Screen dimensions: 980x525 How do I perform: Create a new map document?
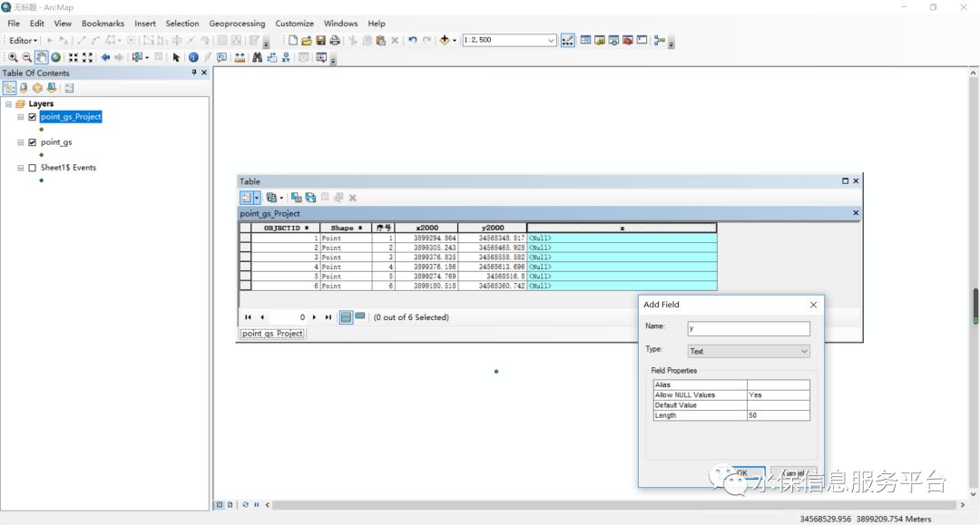tap(292, 40)
